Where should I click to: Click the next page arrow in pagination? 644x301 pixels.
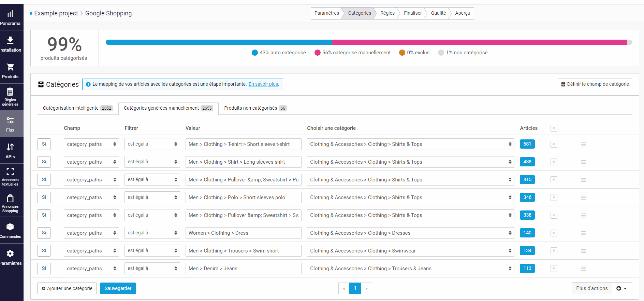[x=366, y=288]
